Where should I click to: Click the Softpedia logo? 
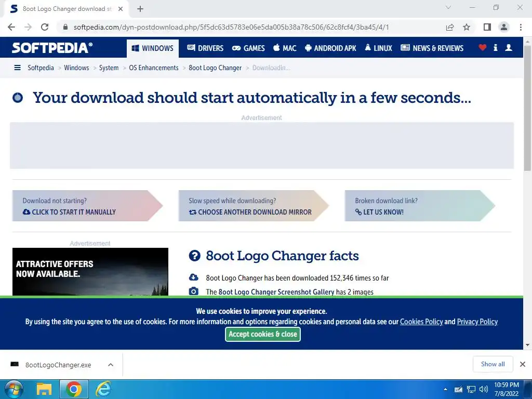click(x=52, y=48)
